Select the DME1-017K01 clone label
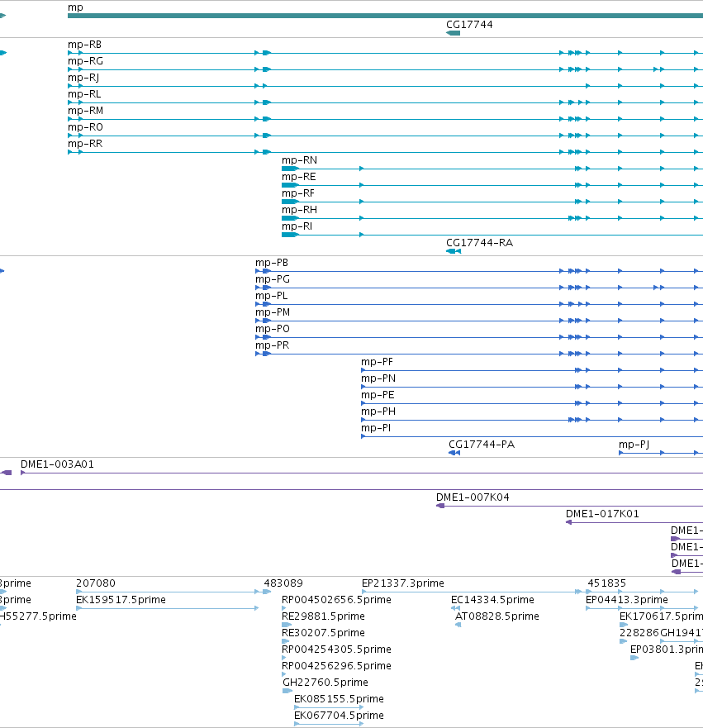Image resolution: width=703 pixels, height=728 pixels. point(602,514)
